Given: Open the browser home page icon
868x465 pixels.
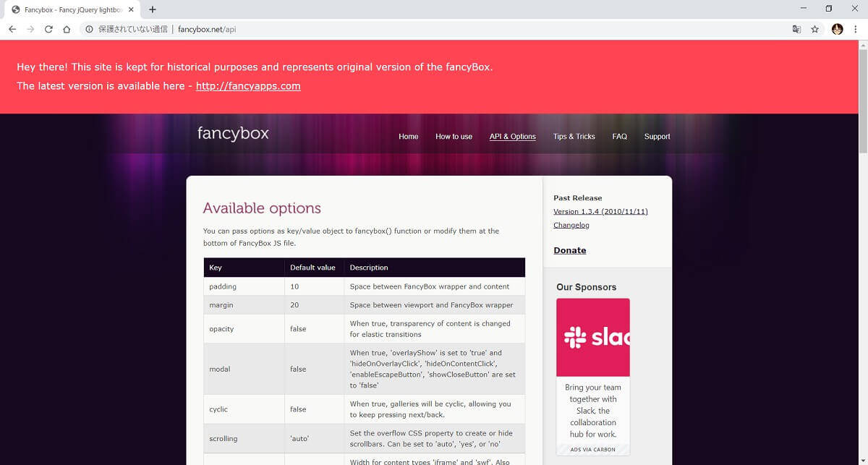Looking at the screenshot, I should tap(65, 29).
